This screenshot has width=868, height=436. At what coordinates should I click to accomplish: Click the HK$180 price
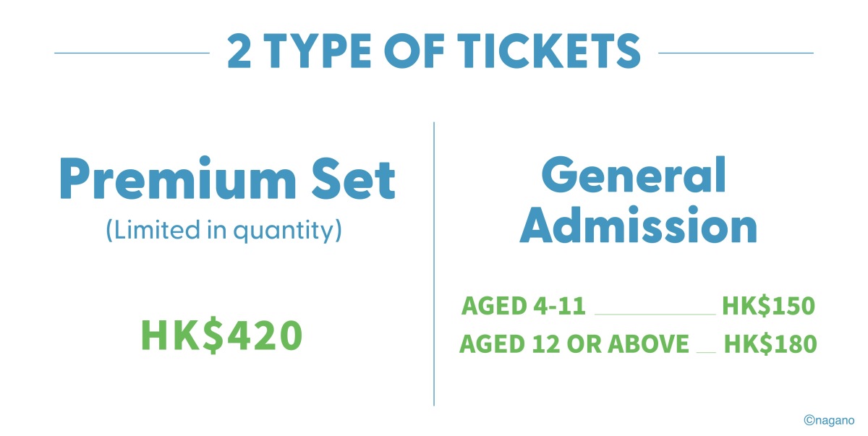770,344
